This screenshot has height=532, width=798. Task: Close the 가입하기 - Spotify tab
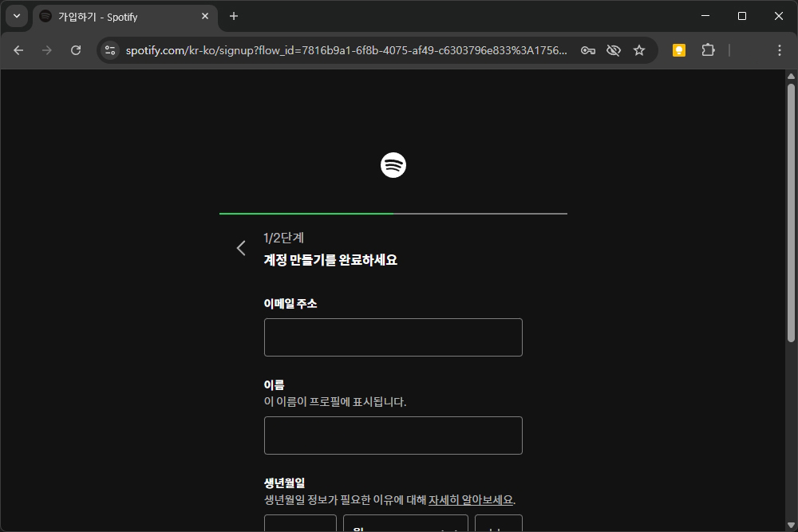205,16
